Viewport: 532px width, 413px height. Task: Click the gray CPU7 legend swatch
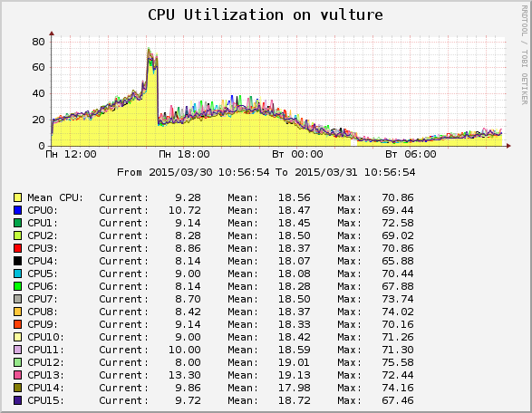(x=17, y=299)
